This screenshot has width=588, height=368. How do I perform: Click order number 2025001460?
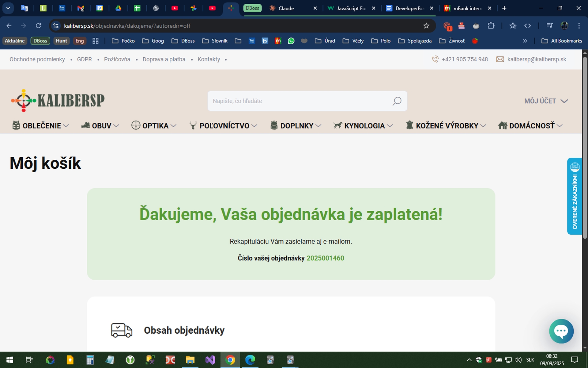(325, 258)
